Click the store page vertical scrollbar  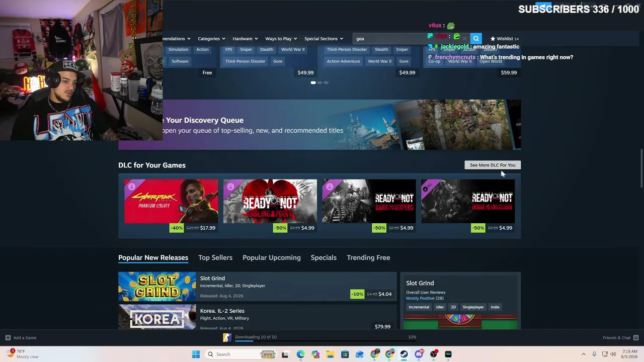[641, 168]
